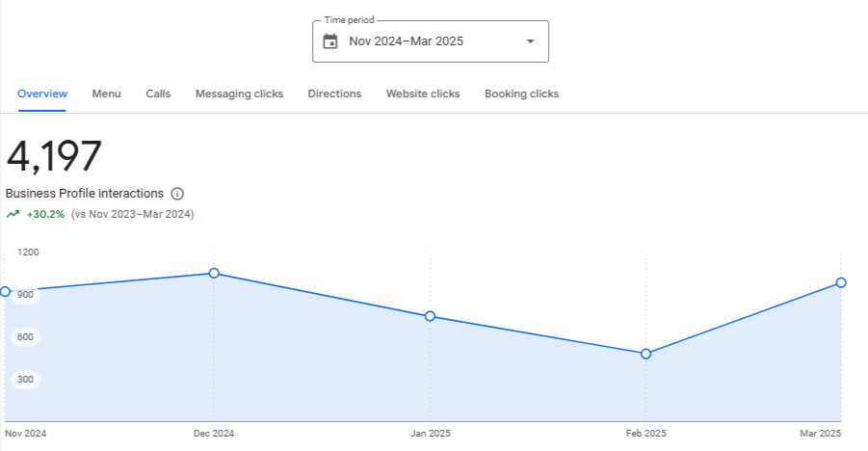The width and height of the screenshot is (868, 451).
Task: Go to the Booking clicks tab
Action: (521, 93)
